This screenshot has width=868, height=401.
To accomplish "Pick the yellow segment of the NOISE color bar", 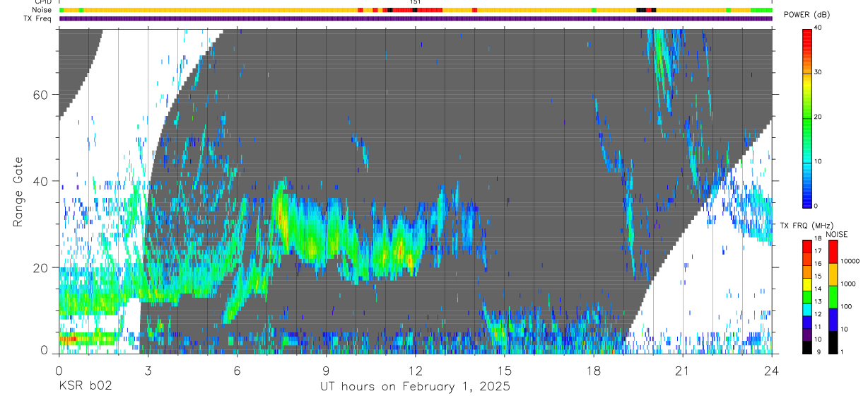I will [833, 274].
